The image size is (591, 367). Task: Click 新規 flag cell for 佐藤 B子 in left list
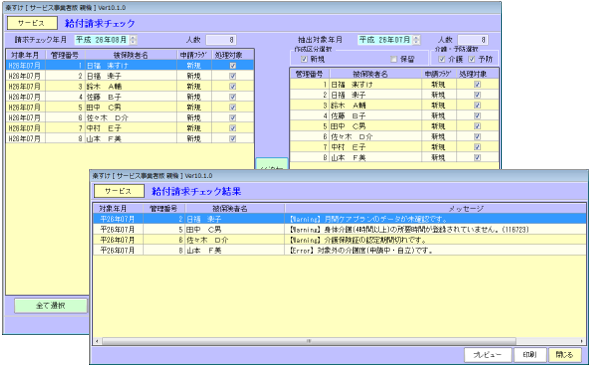coord(194,97)
